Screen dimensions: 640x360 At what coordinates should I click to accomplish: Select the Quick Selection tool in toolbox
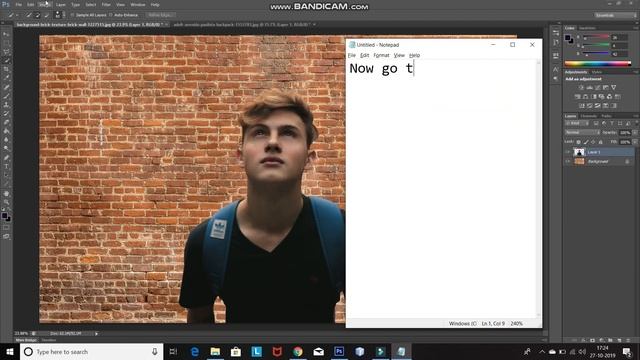6,61
